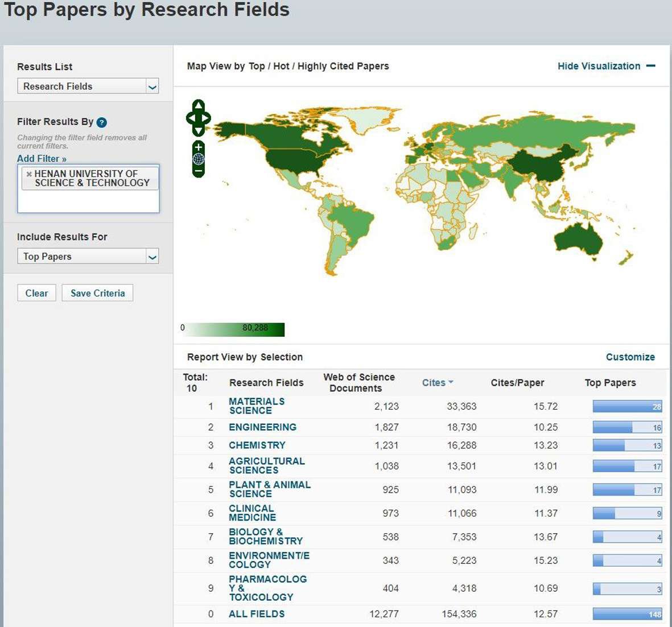Select the United States on the map
This screenshot has width=672, height=627.
coord(296,162)
